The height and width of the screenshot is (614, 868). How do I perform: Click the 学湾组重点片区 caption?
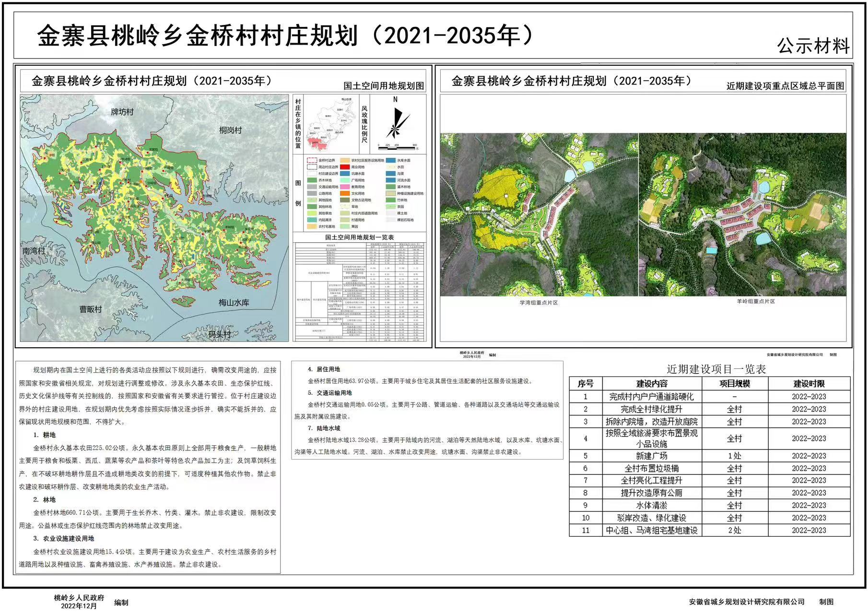click(x=539, y=303)
